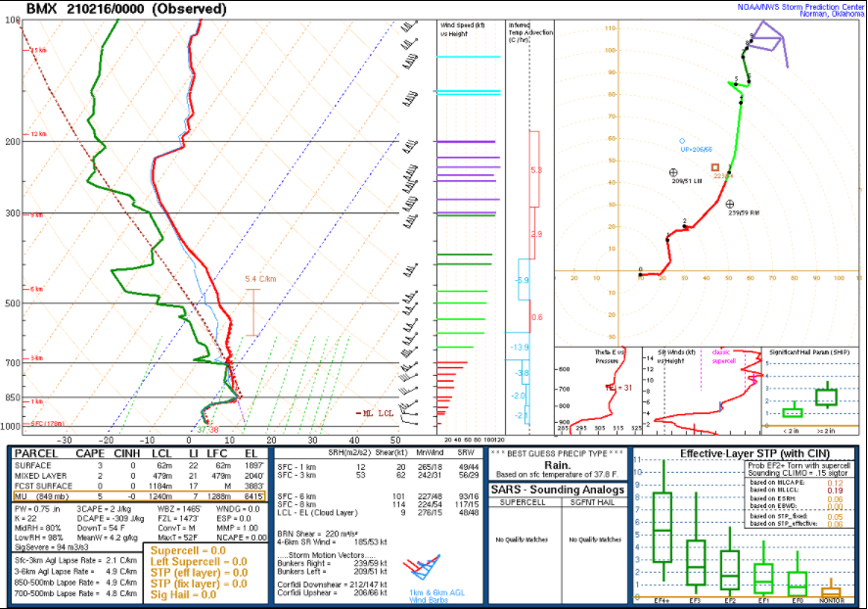Viewport: 868px width, 609px height.
Task: Click the title 'BMX 210216/0000 (Observed)'
Action: point(127,9)
